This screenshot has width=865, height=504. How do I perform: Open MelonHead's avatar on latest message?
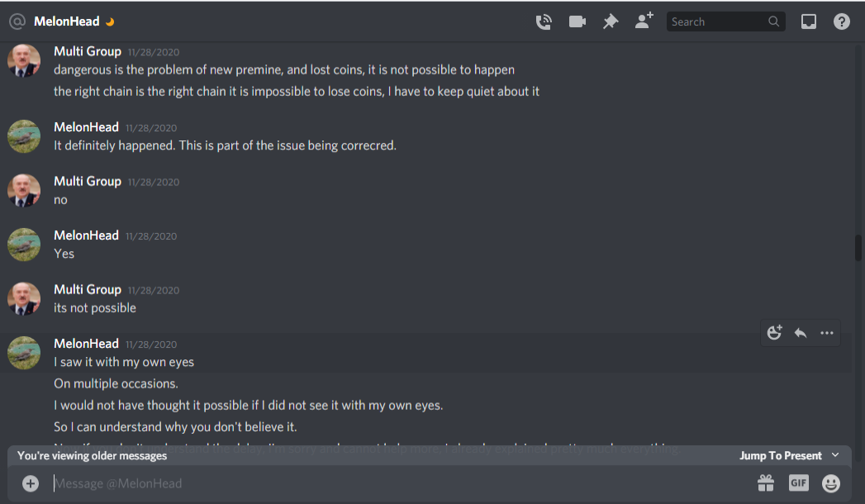(24, 353)
